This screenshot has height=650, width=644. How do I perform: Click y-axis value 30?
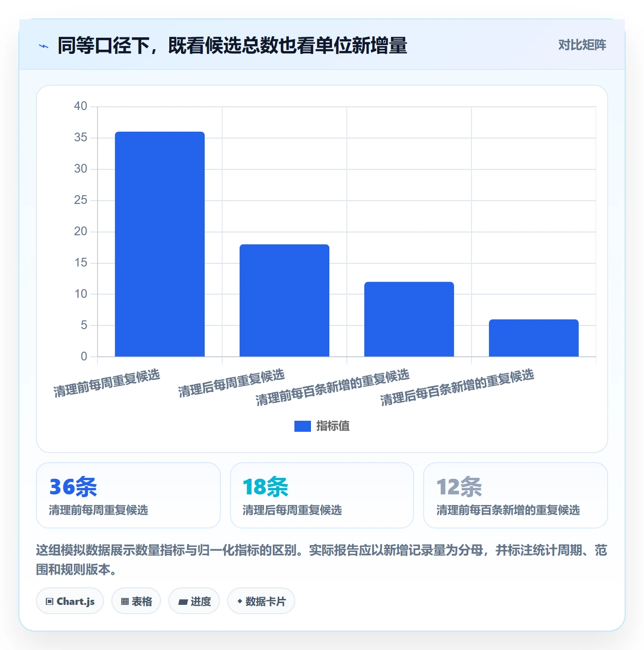pos(80,169)
